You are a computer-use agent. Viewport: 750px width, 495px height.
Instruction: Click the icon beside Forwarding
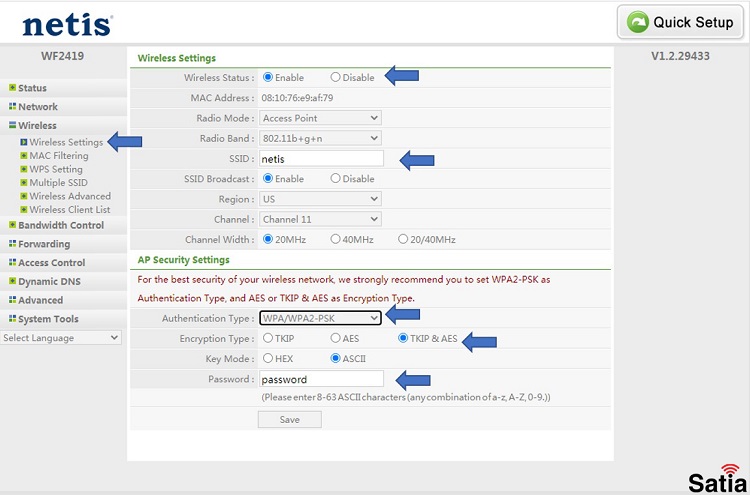pos(12,244)
